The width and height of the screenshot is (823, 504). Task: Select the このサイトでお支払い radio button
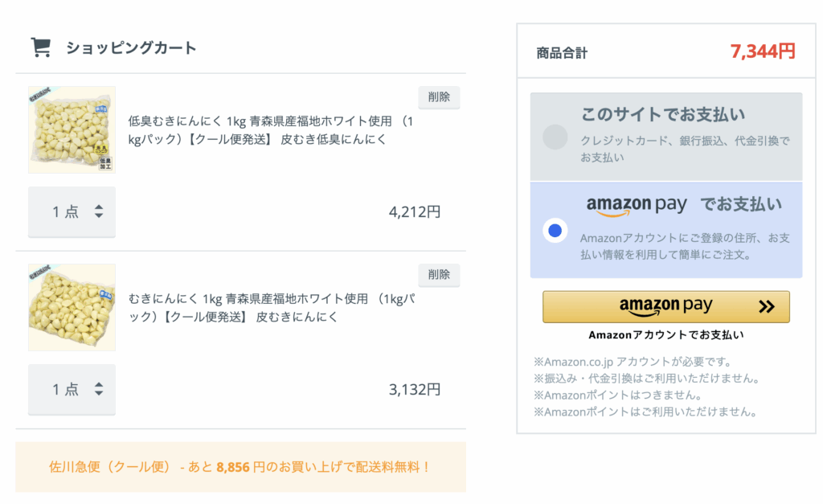[555, 137]
